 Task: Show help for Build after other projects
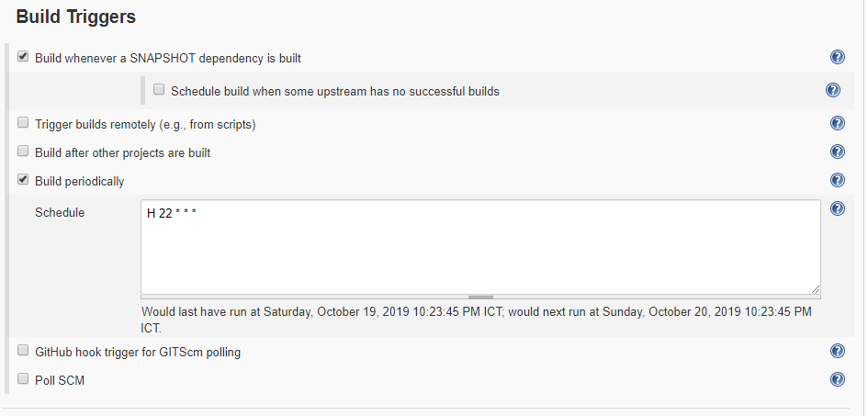pyautogui.click(x=837, y=152)
